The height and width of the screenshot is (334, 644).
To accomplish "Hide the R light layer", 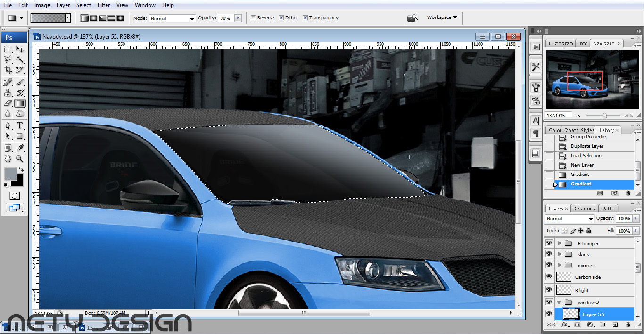I will pos(549,290).
